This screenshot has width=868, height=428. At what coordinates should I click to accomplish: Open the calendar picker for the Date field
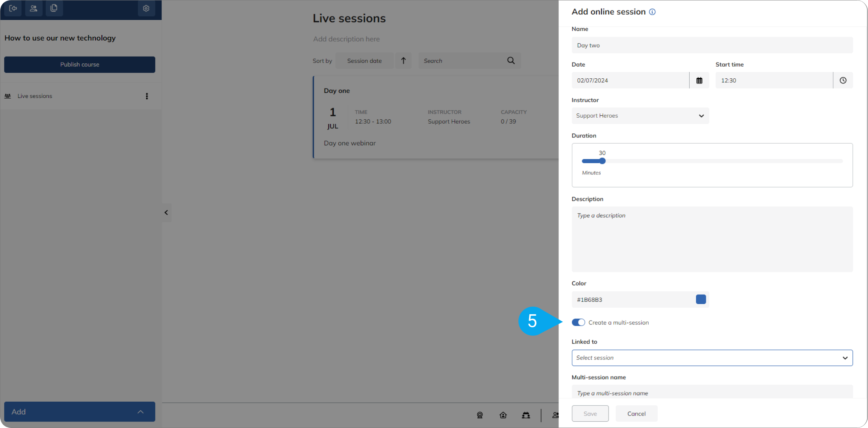click(699, 80)
